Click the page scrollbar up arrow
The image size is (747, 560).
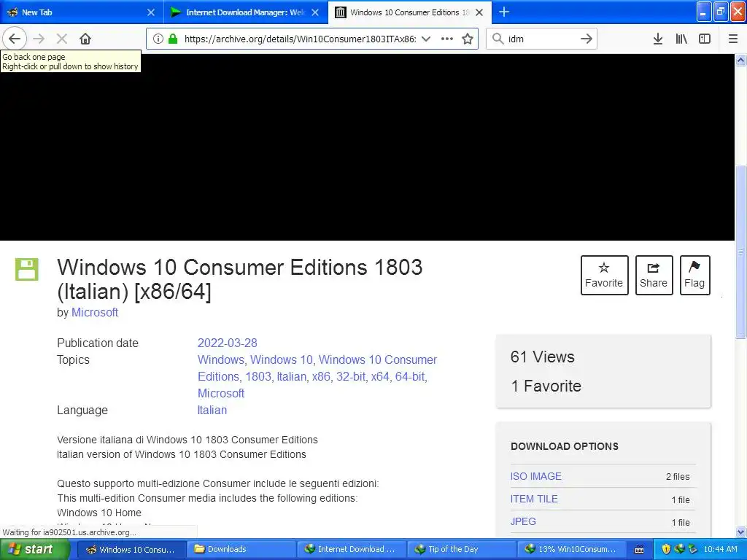pos(740,60)
